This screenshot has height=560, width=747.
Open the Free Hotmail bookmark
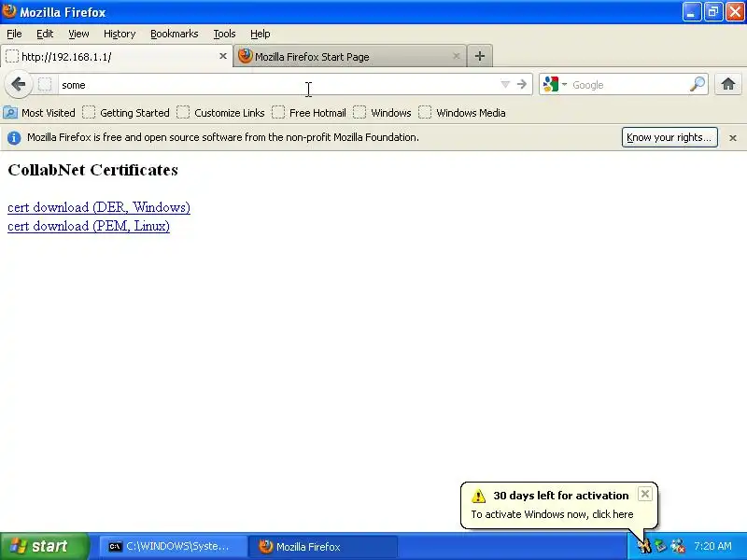click(309, 113)
